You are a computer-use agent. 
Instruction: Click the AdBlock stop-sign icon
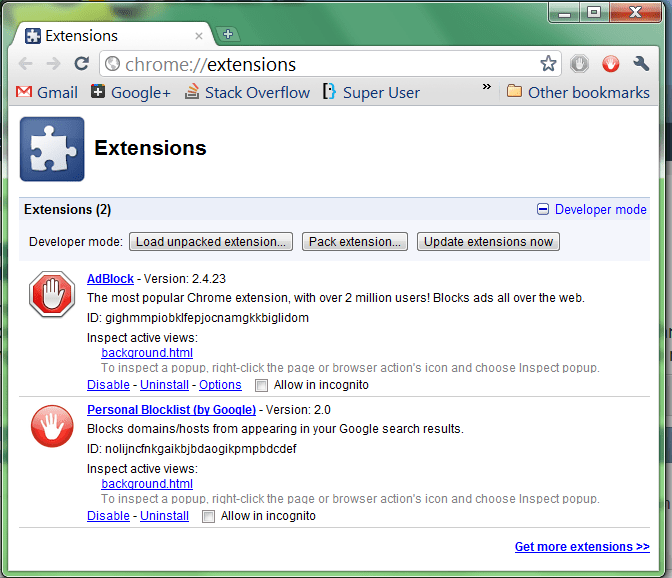coord(52,294)
